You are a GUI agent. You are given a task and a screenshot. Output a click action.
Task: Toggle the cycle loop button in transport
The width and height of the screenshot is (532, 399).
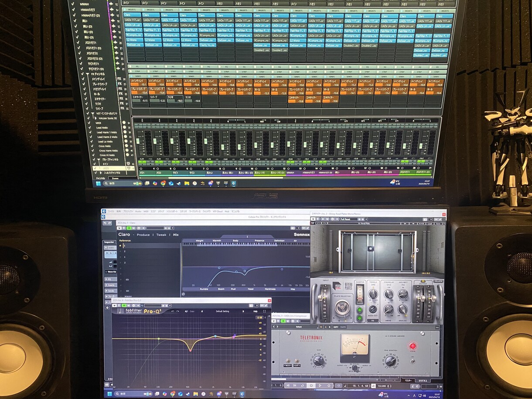pos(302,385)
